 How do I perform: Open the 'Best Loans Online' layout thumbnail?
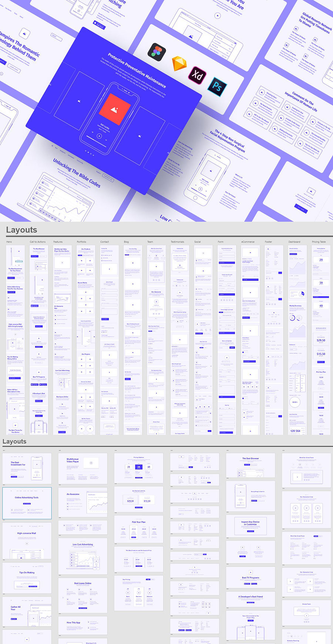(83, 595)
